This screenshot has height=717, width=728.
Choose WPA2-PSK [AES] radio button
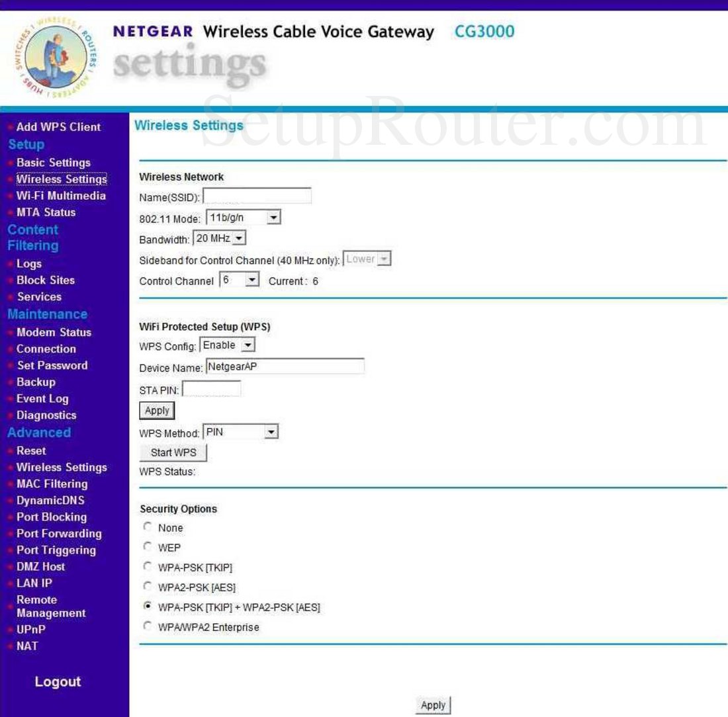click(147, 586)
